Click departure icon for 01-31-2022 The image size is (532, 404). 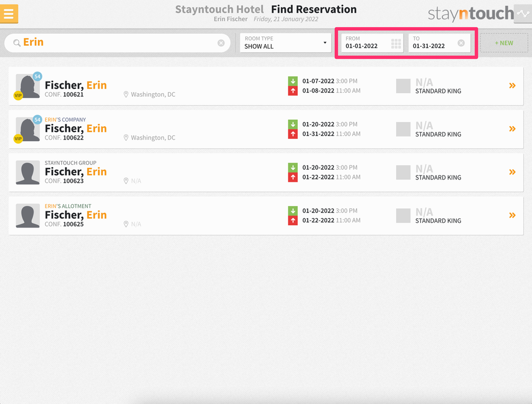[x=293, y=134]
